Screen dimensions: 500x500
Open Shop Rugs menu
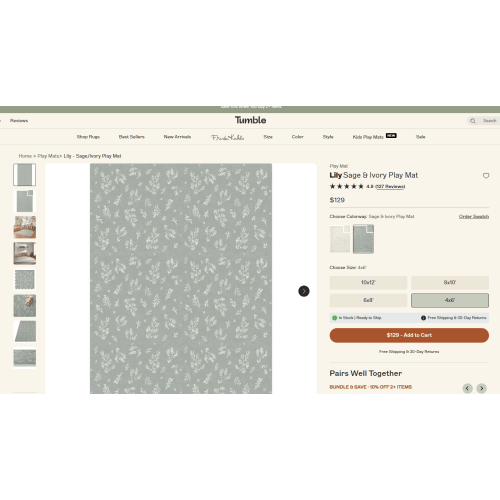(x=88, y=137)
